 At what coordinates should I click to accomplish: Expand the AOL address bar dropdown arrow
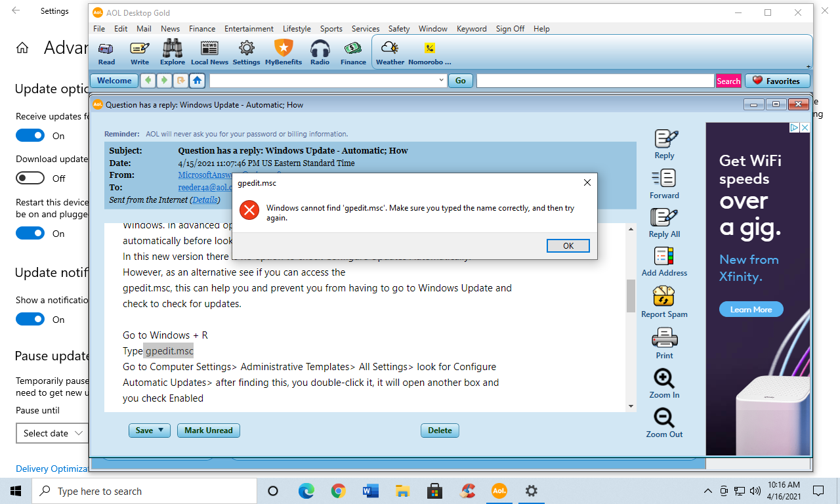(x=442, y=81)
